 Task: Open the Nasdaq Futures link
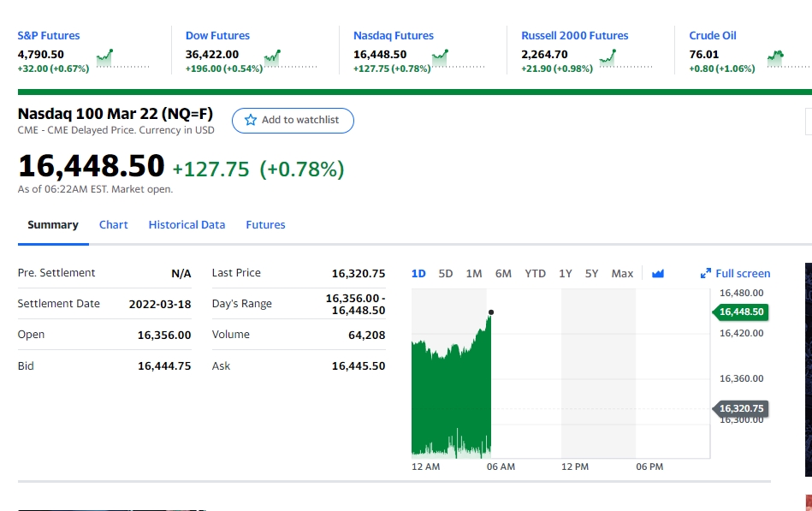click(x=394, y=36)
